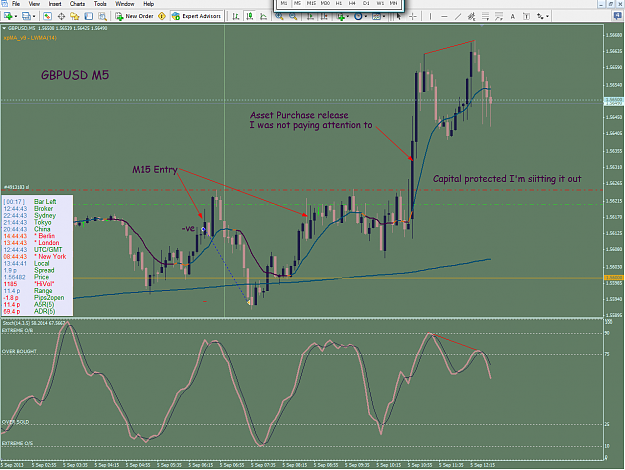625x470 pixels.
Task: Select the M15 timeframe button
Action: pos(311,3)
